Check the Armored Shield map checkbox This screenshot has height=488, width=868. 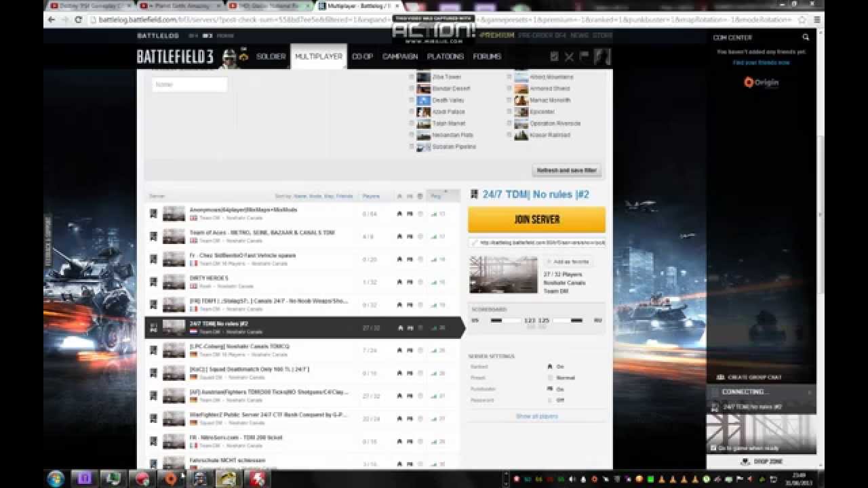click(x=509, y=88)
